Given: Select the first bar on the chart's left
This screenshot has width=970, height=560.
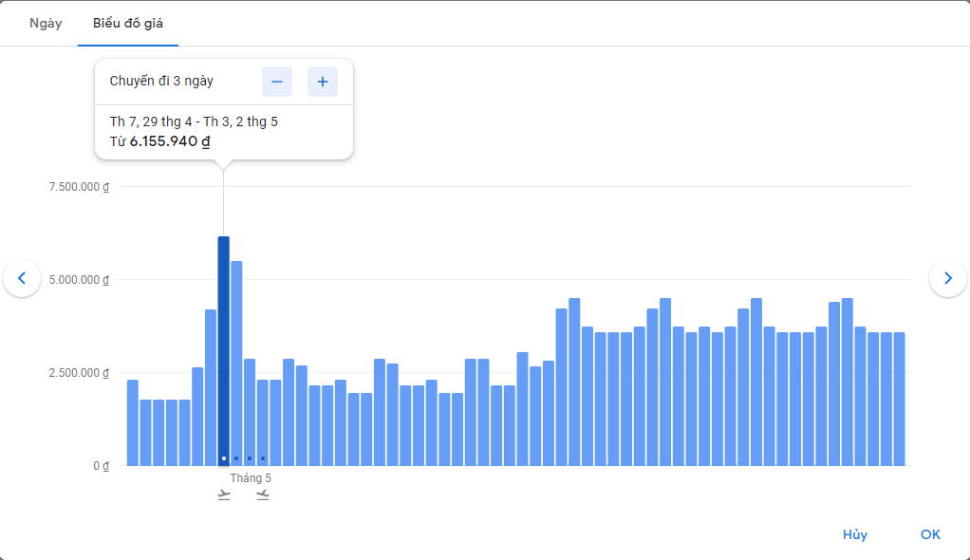Looking at the screenshot, I should (x=132, y=422).
